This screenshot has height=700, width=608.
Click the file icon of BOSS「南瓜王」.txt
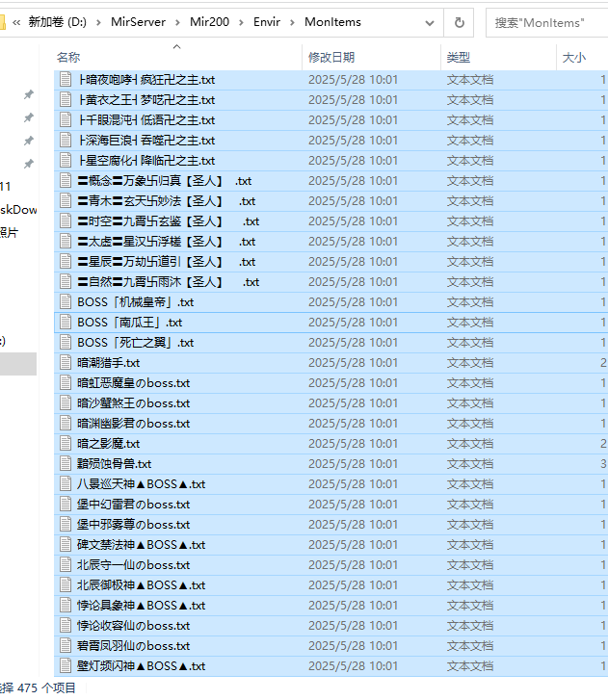pyautogui.click(x=66, y=322)
